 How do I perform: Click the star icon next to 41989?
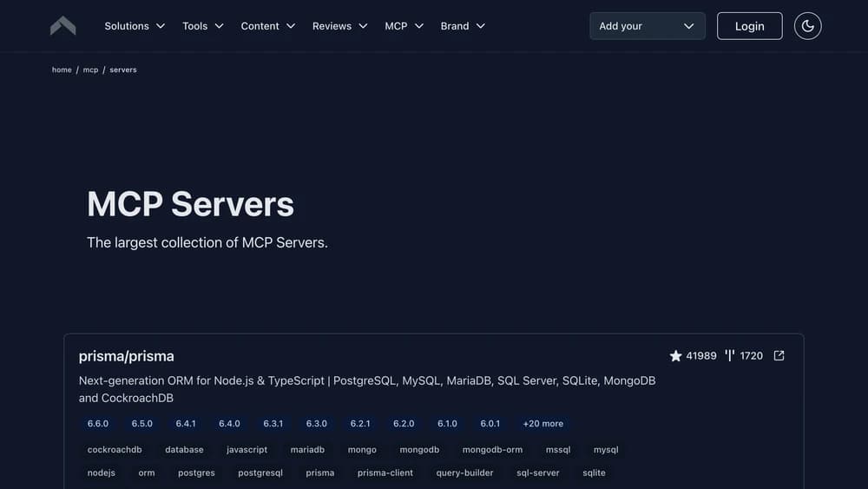click(675, 355)
